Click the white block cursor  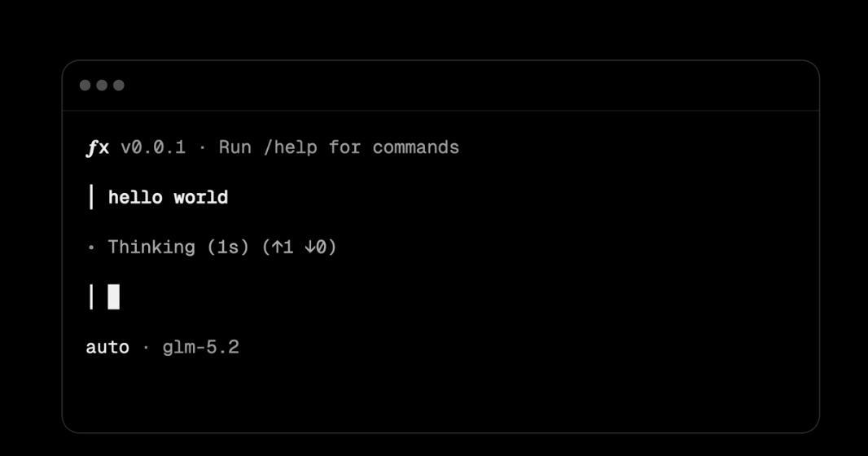[113, 296]
